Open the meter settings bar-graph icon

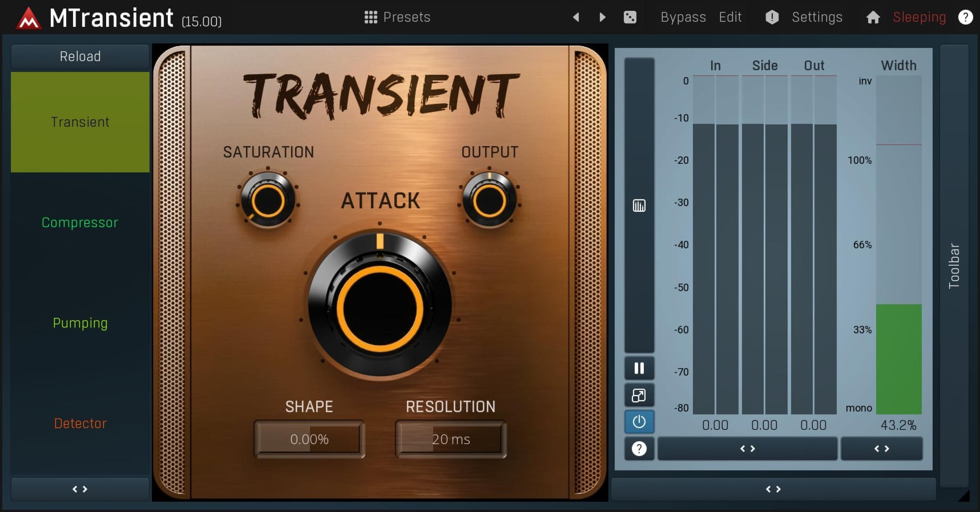[x=639, y=205]
